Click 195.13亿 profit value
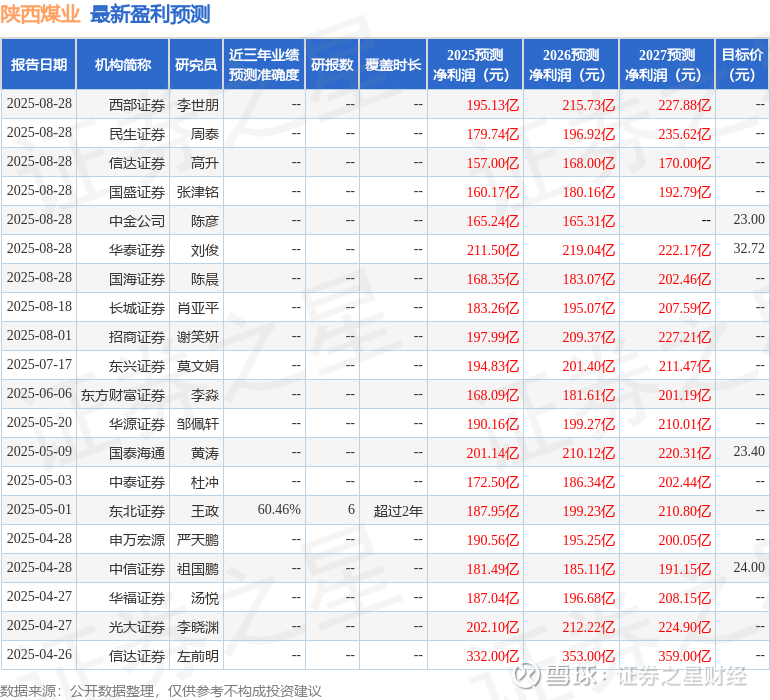The height and width of the screenshot is (700, 770). pos(493,105)
